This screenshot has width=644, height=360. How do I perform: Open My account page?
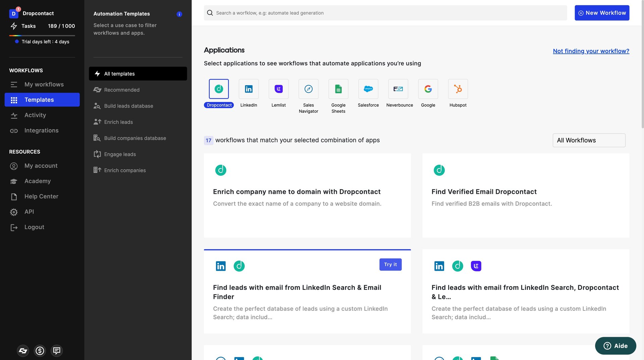(x=42, y=166)
